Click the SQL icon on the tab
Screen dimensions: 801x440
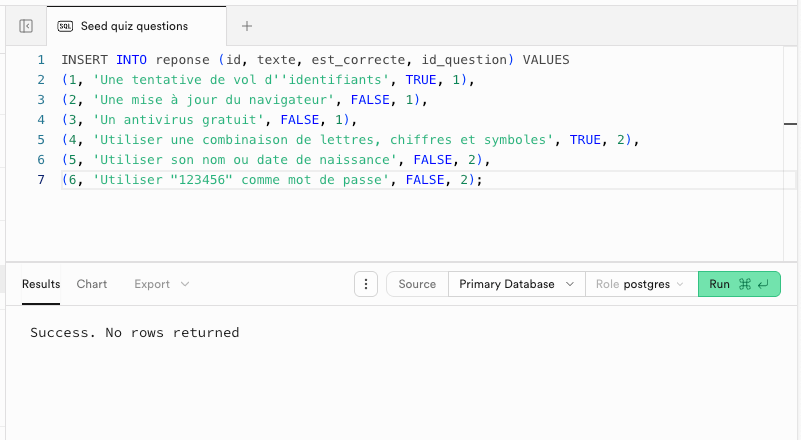(65, 26)
